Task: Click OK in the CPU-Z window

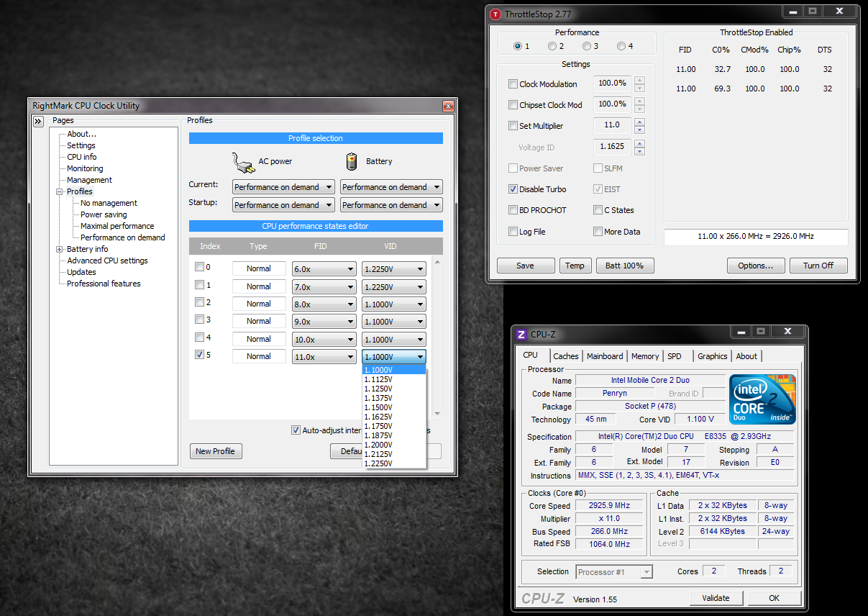Action: (x=774, y=598)
